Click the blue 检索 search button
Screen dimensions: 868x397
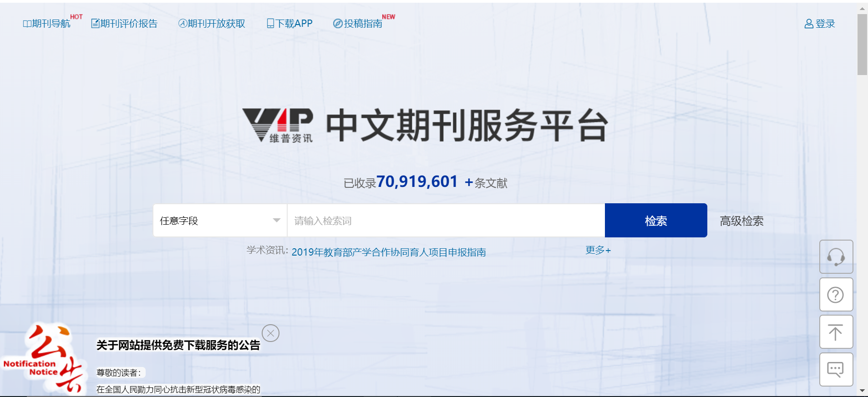click(x=656, y=221)
